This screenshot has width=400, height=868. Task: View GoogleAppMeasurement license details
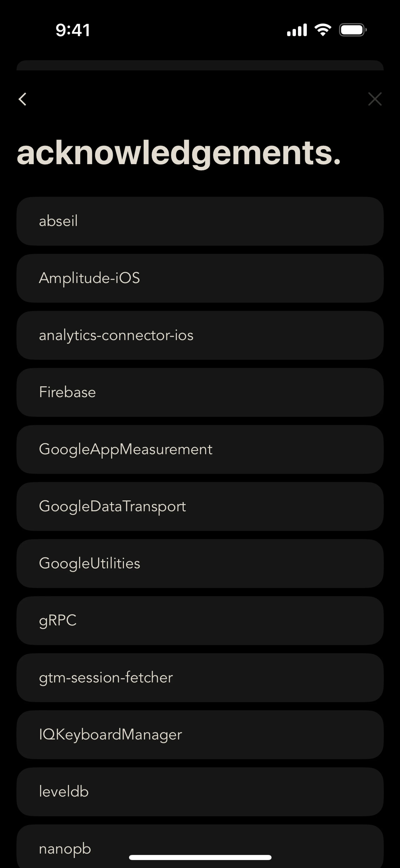tap(200, 449)
